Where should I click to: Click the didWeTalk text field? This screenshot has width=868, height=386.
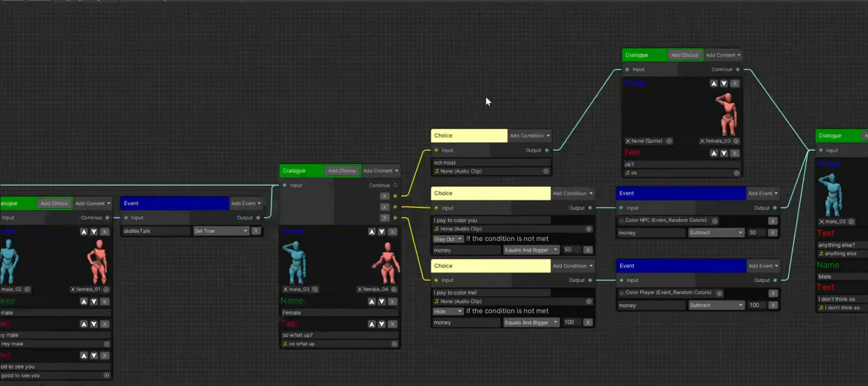156,231
